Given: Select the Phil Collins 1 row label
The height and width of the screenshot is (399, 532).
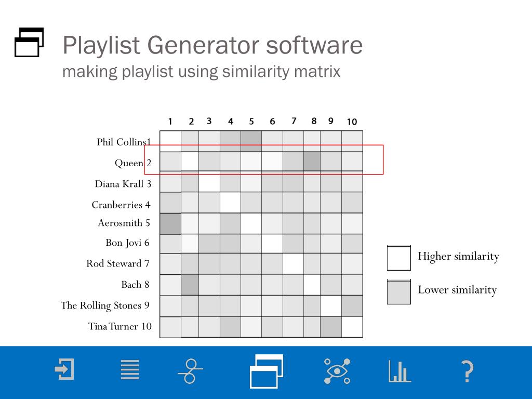Looking at the screenshot, I should point(124,142).
